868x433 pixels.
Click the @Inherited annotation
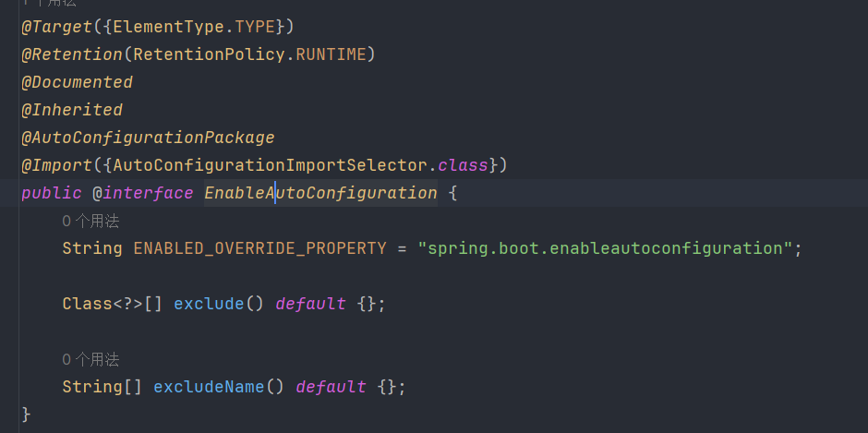(x=72, y=110)
